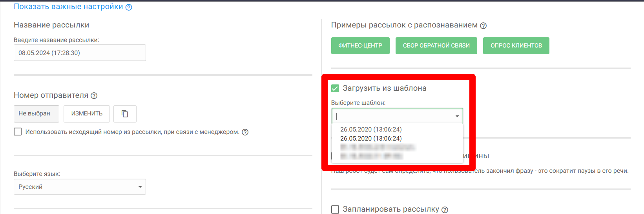The image size is (644, 214).
Task: Open the "Показать важные настройки" link
Action: click(x=68, y=7)
